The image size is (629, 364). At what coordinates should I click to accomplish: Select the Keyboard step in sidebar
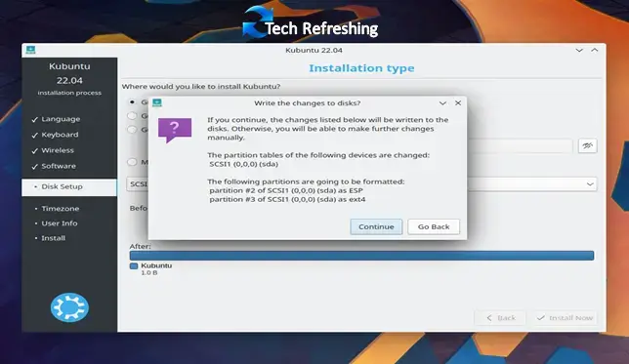tap(60, 135)
